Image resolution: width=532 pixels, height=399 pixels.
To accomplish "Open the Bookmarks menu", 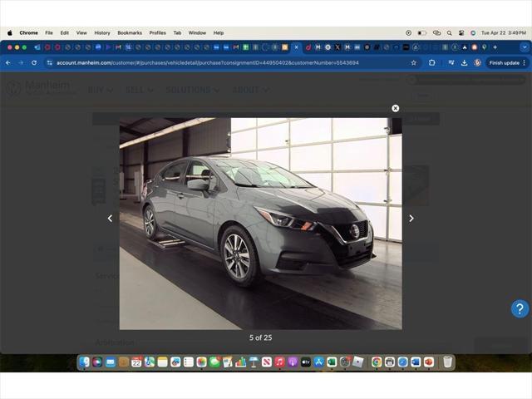I will coord(130,33).
